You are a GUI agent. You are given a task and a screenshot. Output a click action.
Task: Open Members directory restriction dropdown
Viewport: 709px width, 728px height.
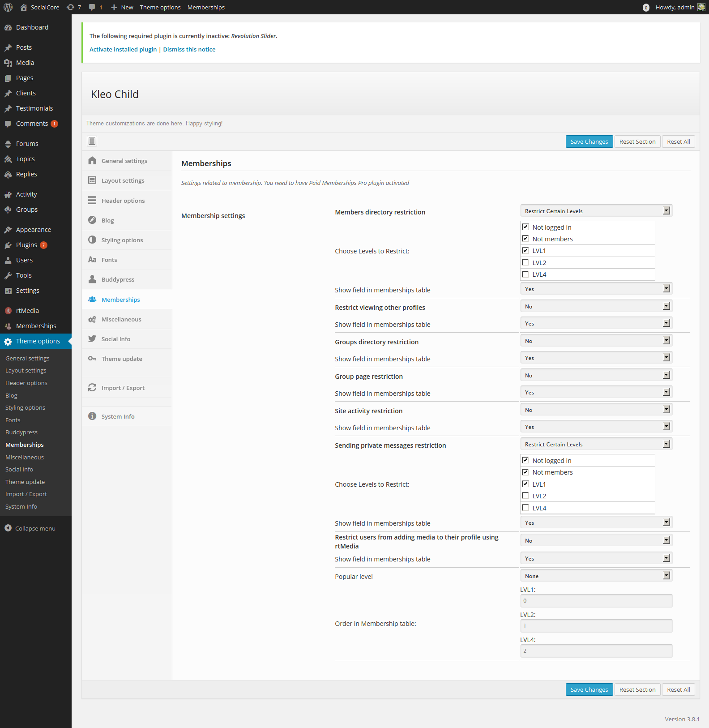click(596, 211)
